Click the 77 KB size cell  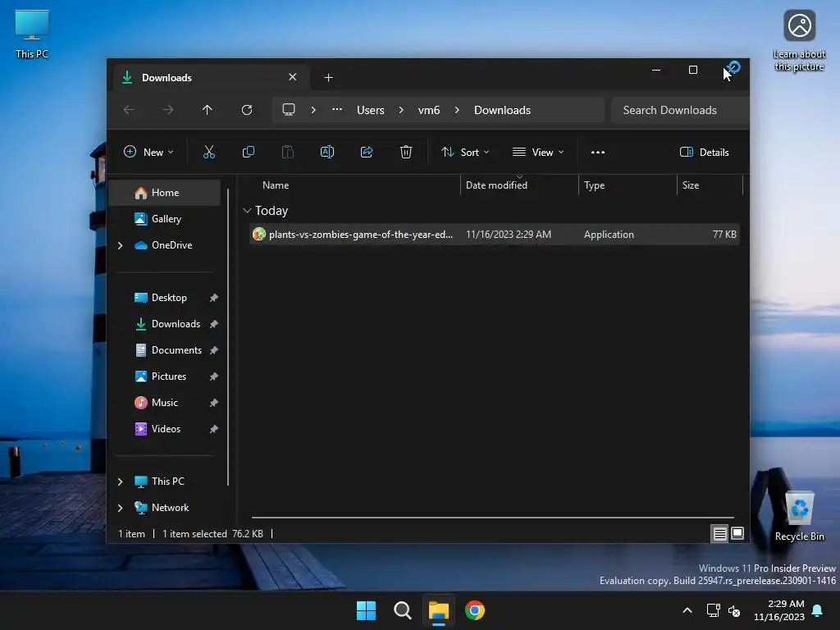pyautogui.click(x=724, y=235)
